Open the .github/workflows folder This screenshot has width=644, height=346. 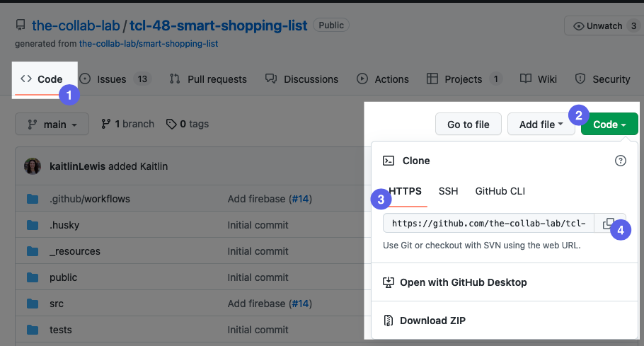click(x=90, y=199)
